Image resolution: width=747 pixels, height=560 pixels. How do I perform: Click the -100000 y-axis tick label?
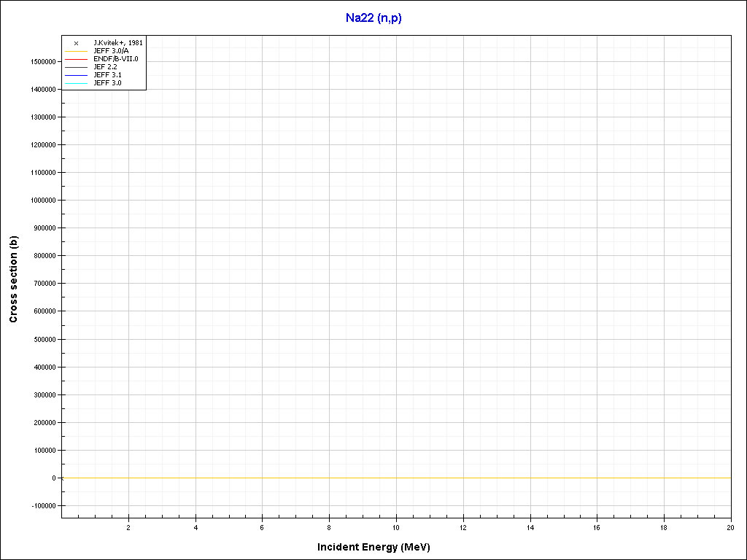click(43, 506)
